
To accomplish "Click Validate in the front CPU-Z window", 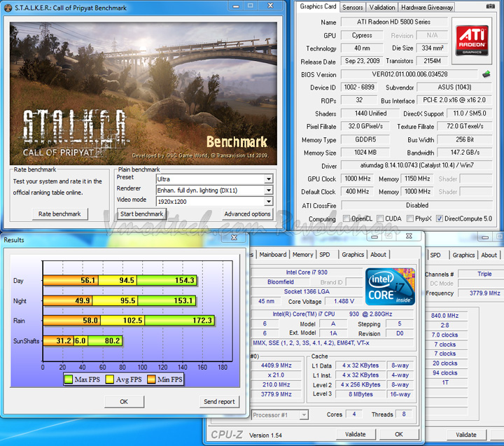I will click(x=355, y=434).
